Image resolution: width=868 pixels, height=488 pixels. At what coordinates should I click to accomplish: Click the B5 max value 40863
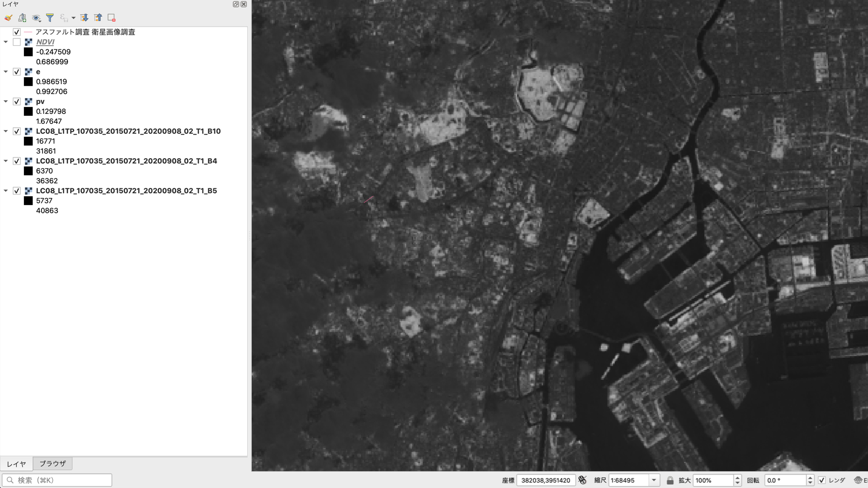point(47,211)
